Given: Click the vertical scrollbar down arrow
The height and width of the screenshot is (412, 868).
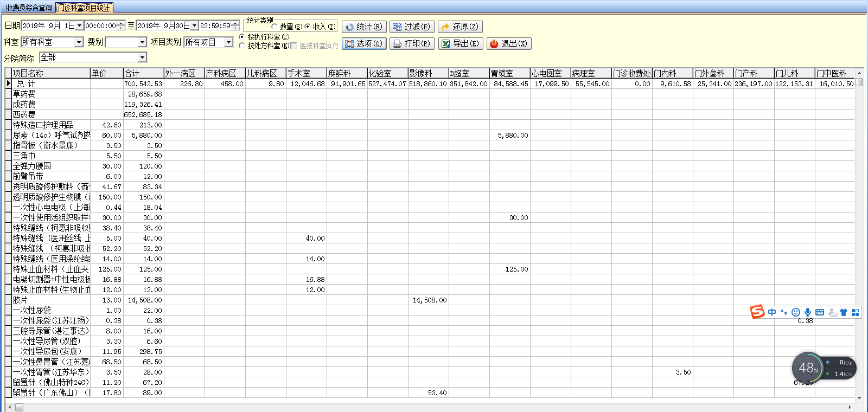Looking at the screenshot, I should [x=859, y=398].
